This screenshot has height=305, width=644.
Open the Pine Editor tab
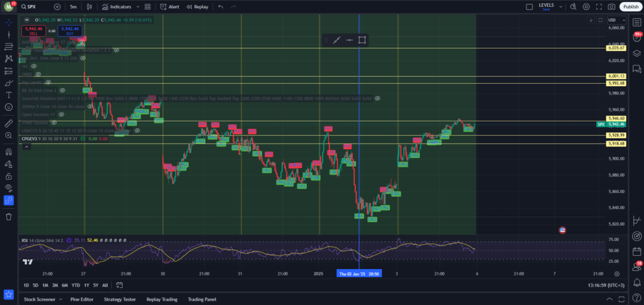click(x=82, y=300)
